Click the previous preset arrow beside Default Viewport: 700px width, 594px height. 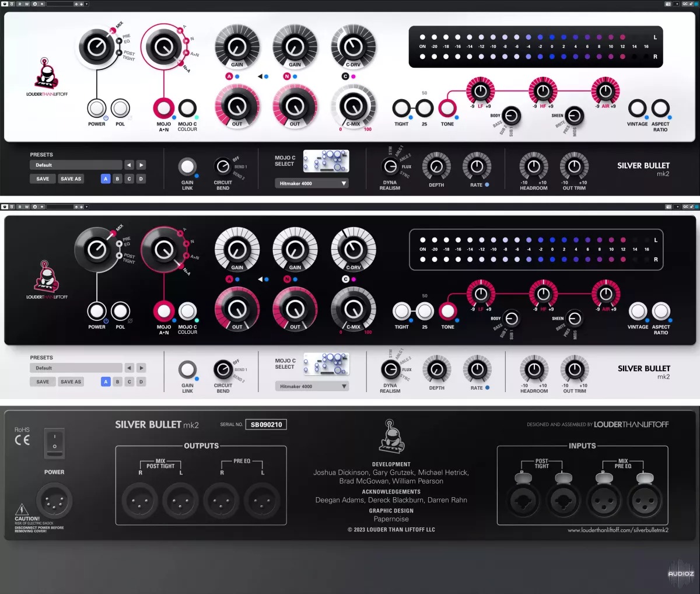129,165
